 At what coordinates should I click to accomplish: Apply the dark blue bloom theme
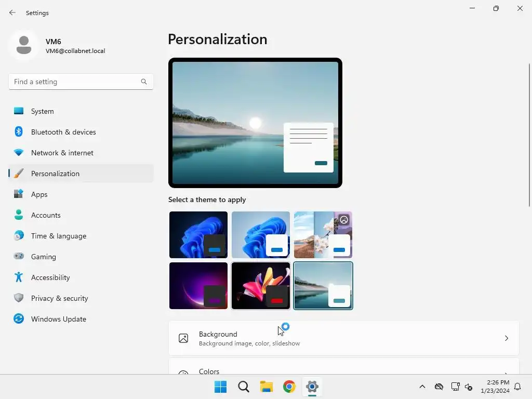pyautogui.click(x=198, y=235)
